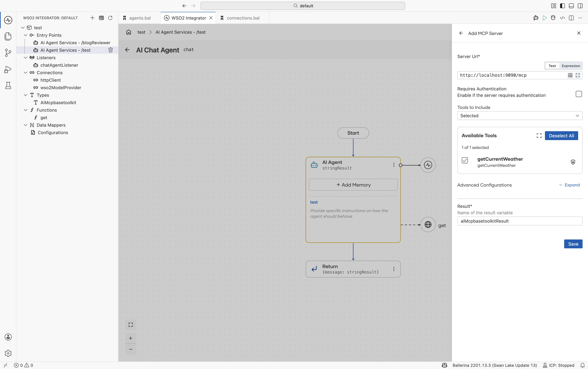Image resolution: width=588 pixels, height=369 pixels.
Task: Open the Explorer files icon
Action: (8, 36)
